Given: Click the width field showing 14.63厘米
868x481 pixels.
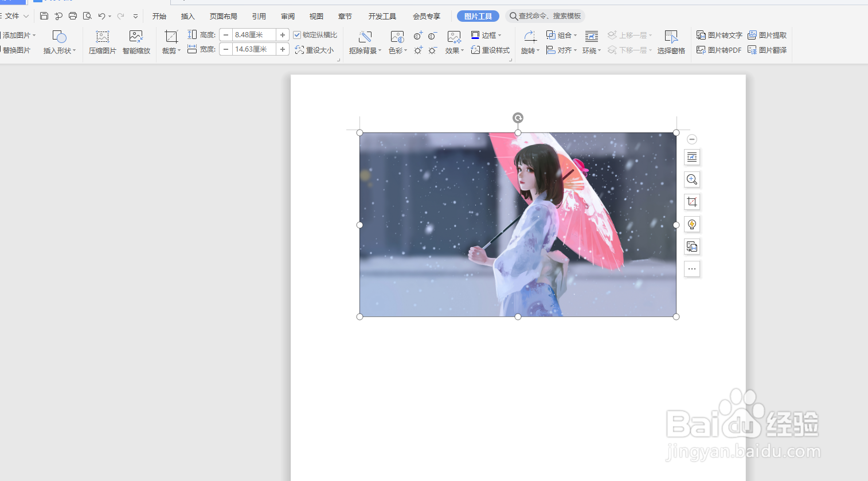Looking at the screenshot, I should (254, 49).
